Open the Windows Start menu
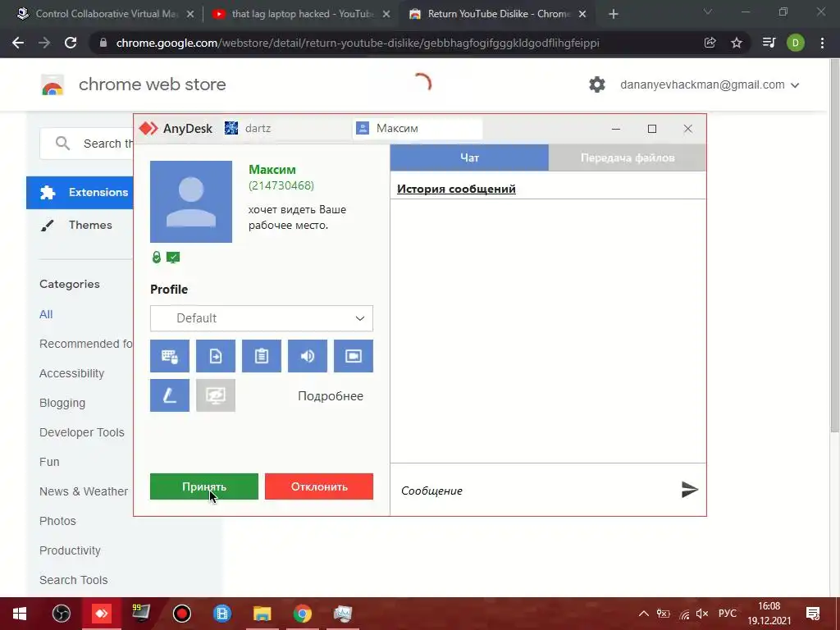This screenshot has height=630, width=840. pos(20,614)
